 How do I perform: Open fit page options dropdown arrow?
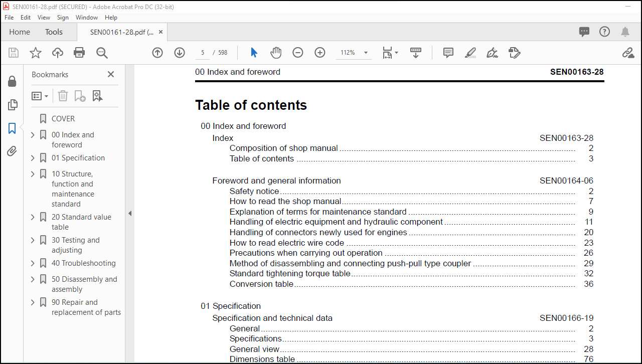click(x=396, y=53)
